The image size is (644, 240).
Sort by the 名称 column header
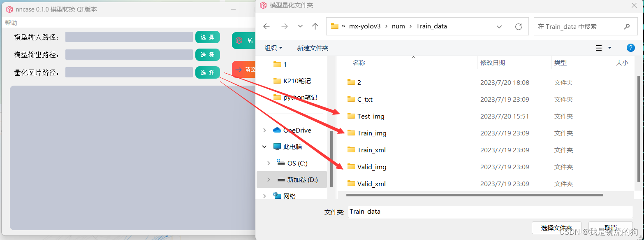[x=359, y=63]
